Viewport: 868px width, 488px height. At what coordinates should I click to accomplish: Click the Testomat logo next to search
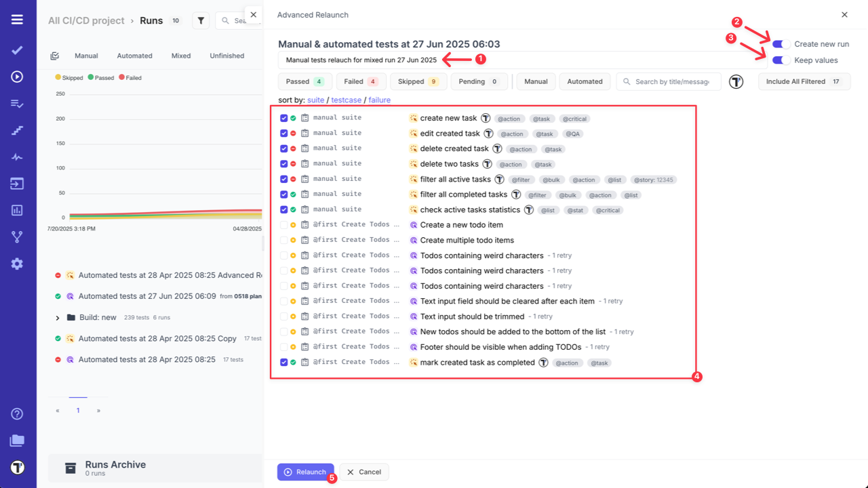736,82
